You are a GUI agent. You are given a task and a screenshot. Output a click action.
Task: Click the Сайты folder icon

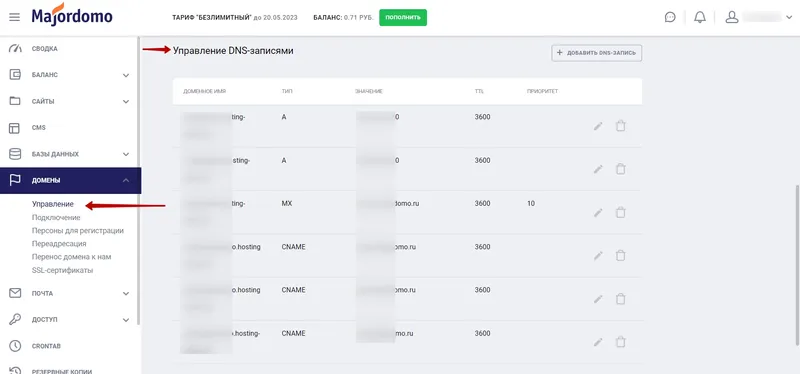click(x=15, y=101)
